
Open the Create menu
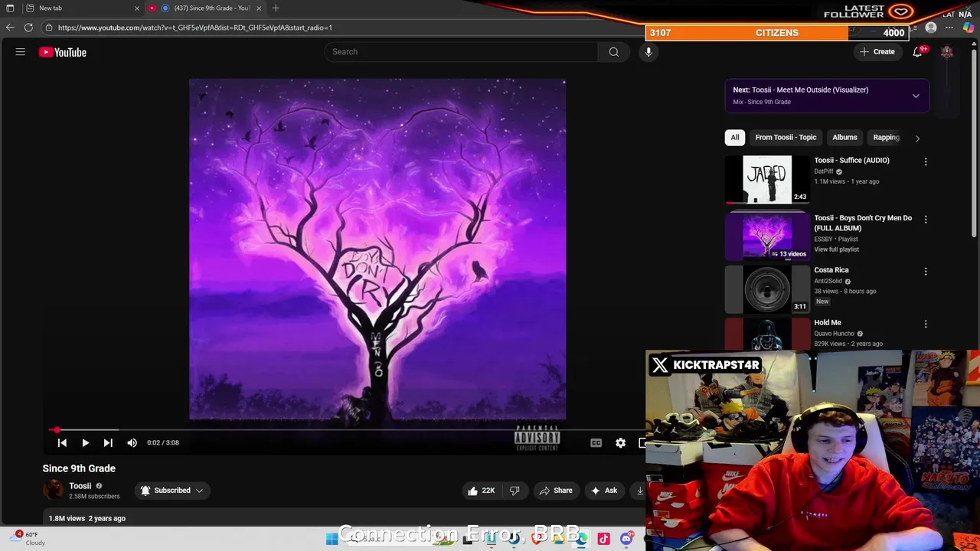tap(877, 52)
